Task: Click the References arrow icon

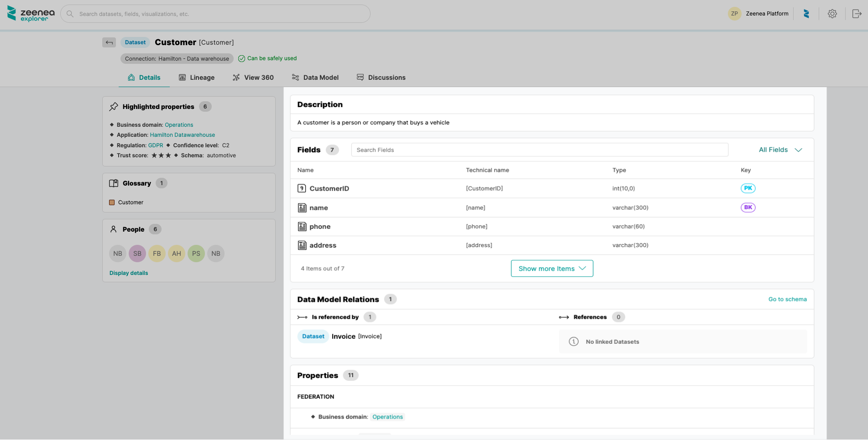Action: (x=564, y=317)
